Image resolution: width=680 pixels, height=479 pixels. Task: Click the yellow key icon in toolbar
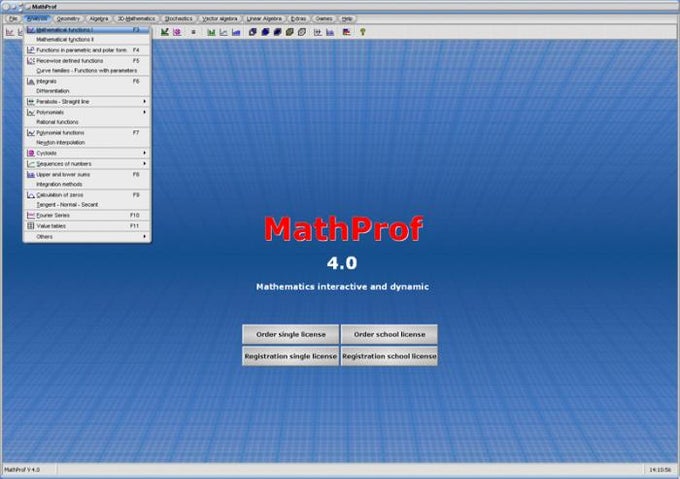click(x=363, y=32)
